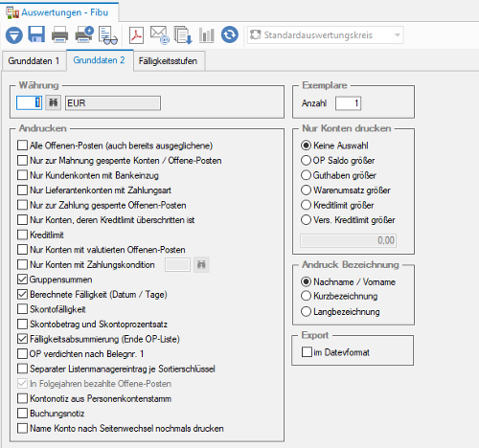Screen dimensions: 479x448
Task: Click the Anzahl copies input field
Action: (x=348, y=103)
